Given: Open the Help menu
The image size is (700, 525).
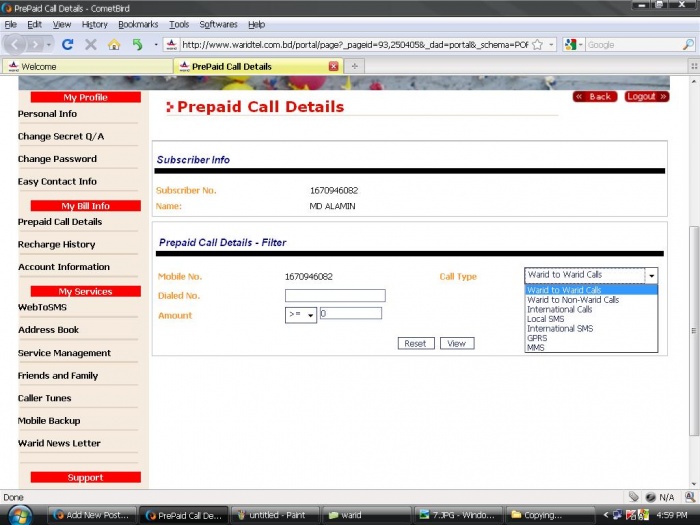Looking at the screenshot, I should click(x=257, y=25).
